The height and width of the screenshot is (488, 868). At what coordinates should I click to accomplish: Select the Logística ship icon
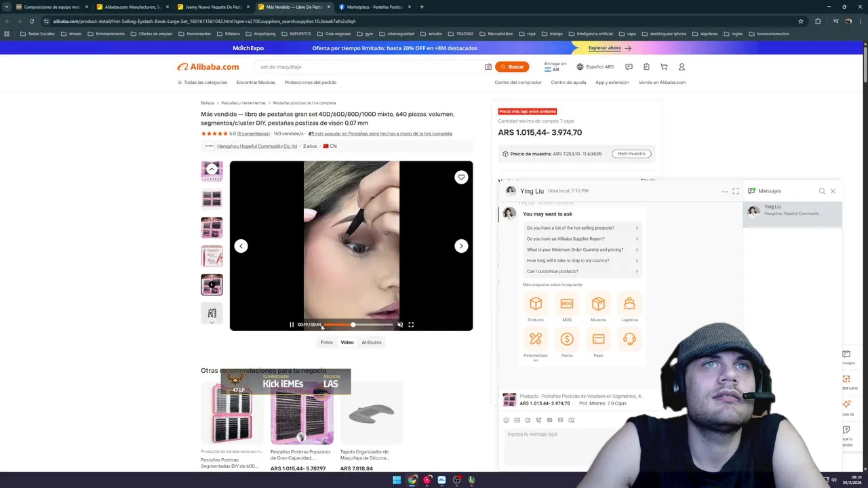[629, 304]
